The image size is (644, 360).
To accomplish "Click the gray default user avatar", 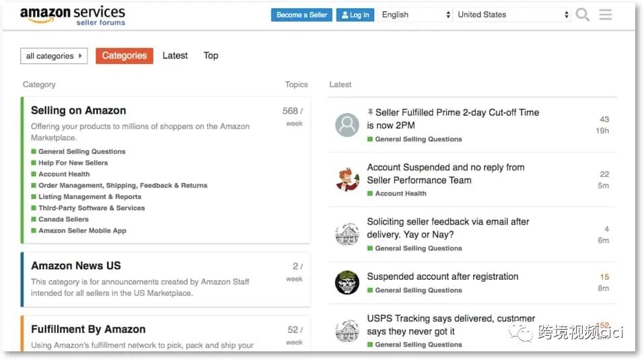I will point(347,124).
